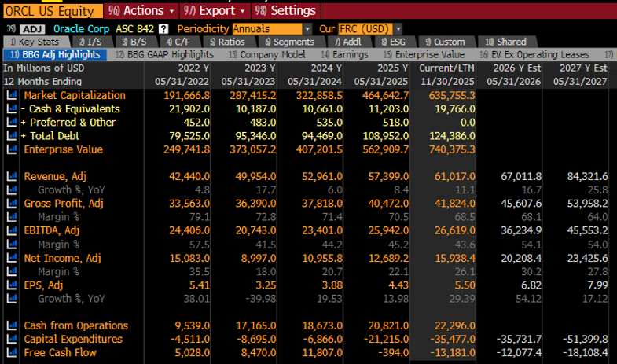Open chart icon for Net Income, Adj

tap(11, 258)
